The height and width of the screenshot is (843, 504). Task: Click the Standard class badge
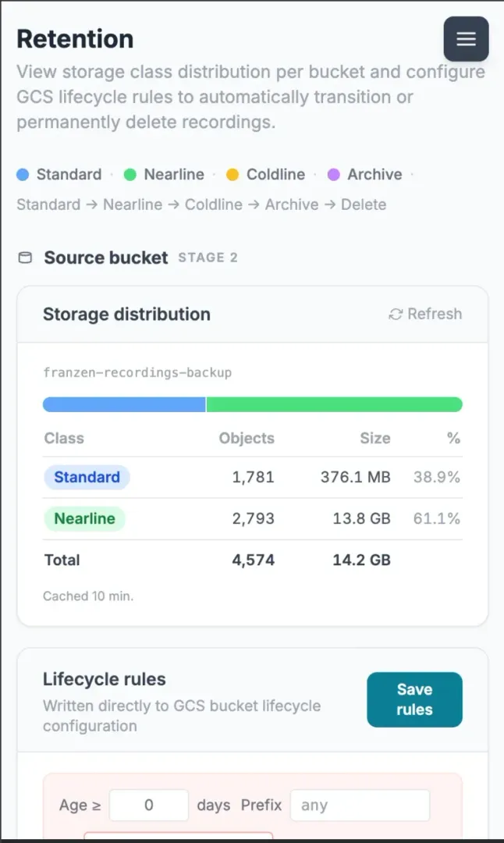[87, 477]
